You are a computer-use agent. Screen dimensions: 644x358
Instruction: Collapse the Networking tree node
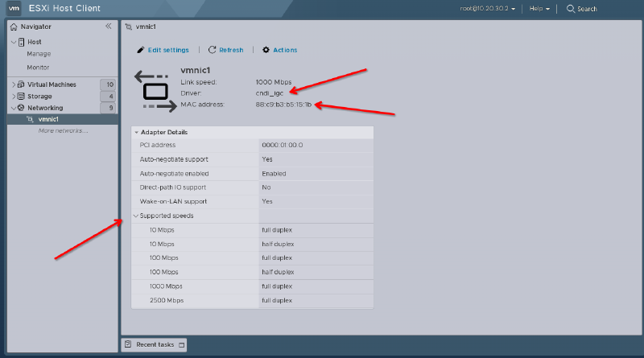pyautogui.click(x=14, y=108)
